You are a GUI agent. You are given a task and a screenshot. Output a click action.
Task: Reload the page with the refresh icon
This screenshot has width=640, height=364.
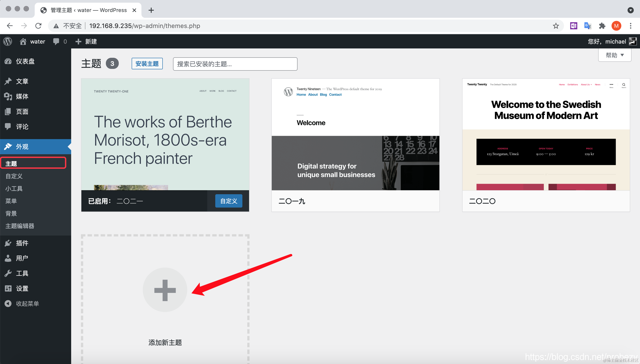tap(38, 26)
